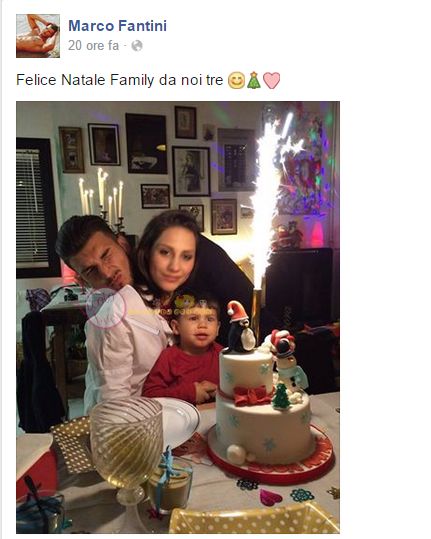Click the smiling face emoji in post
The image size is (431, 539).
[236, 80]
